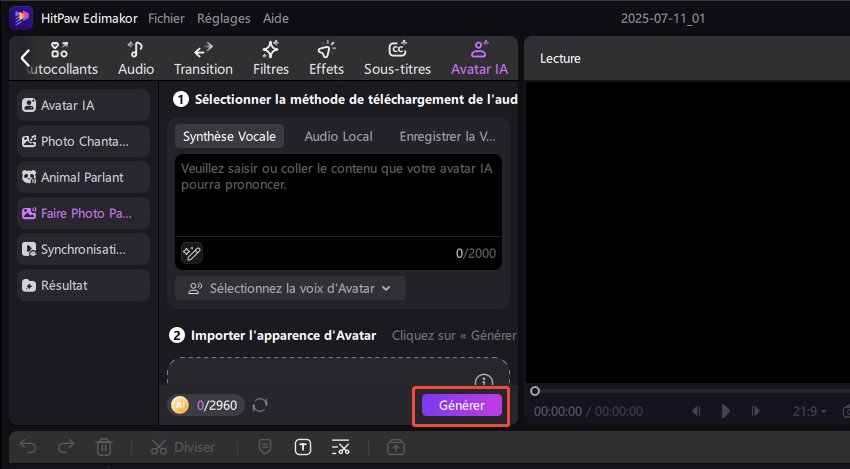
Task: Click the scissors trim icon in timeline toolbar
Action: coord(340,447)
